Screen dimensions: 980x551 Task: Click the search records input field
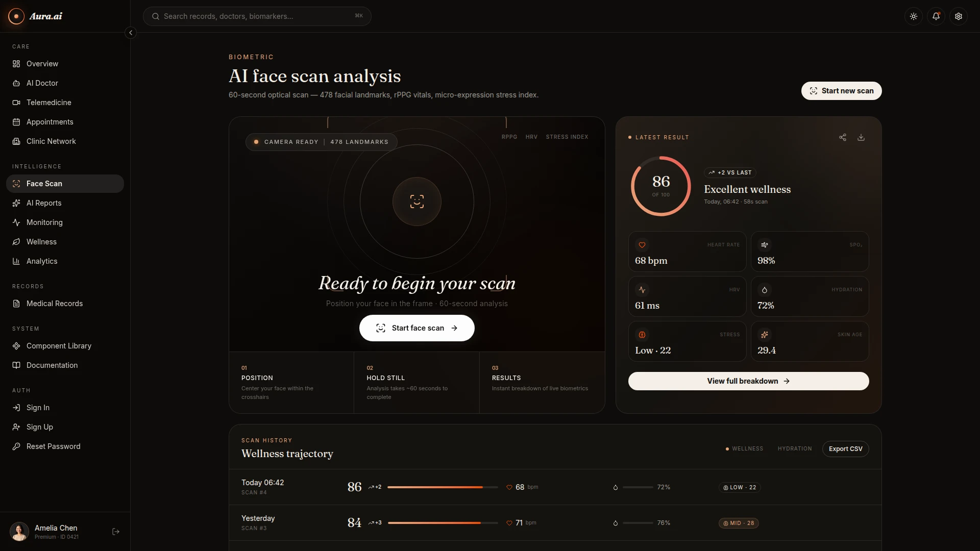[257, 16]
